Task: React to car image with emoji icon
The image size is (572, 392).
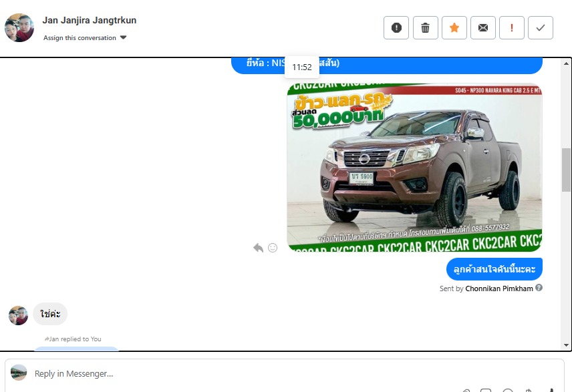Action: click(273, 248)
